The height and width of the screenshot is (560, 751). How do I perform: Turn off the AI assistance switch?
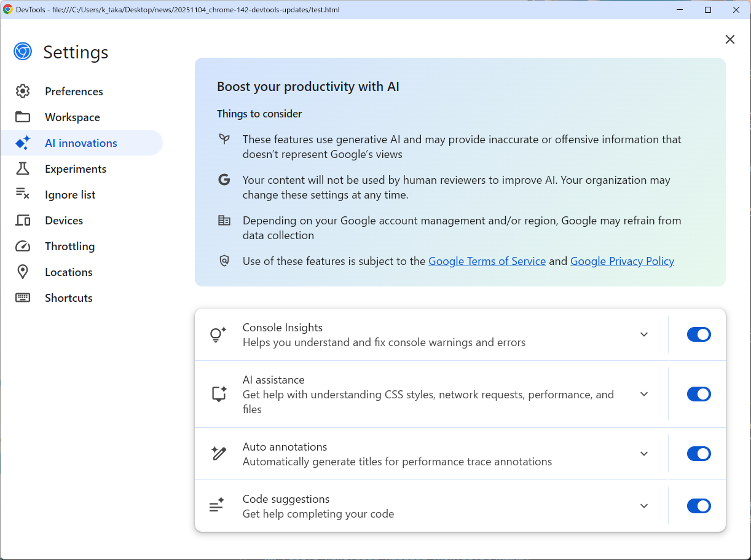(x=699, y=394)
